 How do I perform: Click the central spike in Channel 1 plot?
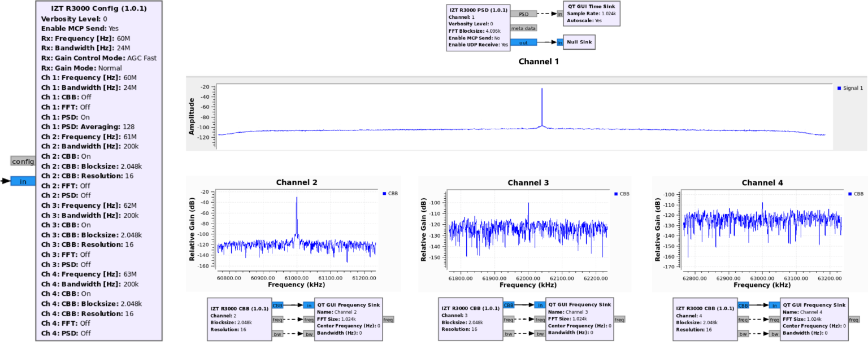[542, 107]
